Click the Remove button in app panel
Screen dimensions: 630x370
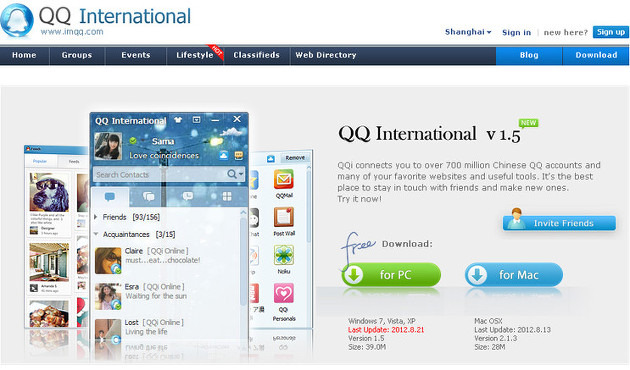pos(295,158)
